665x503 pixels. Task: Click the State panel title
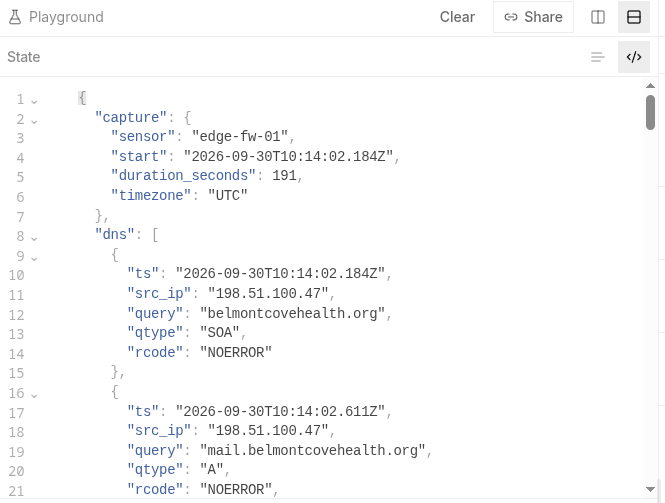pos(24,57)
